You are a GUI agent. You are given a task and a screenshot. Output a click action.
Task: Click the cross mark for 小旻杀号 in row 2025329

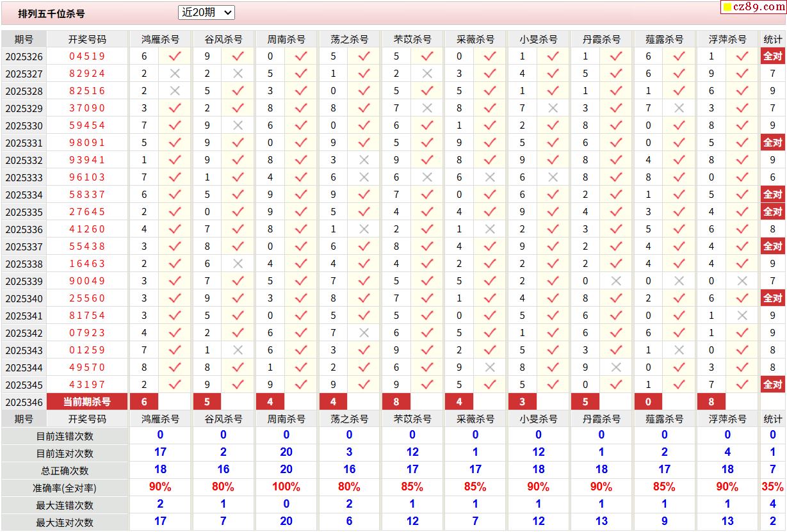[x=553, y=108]
